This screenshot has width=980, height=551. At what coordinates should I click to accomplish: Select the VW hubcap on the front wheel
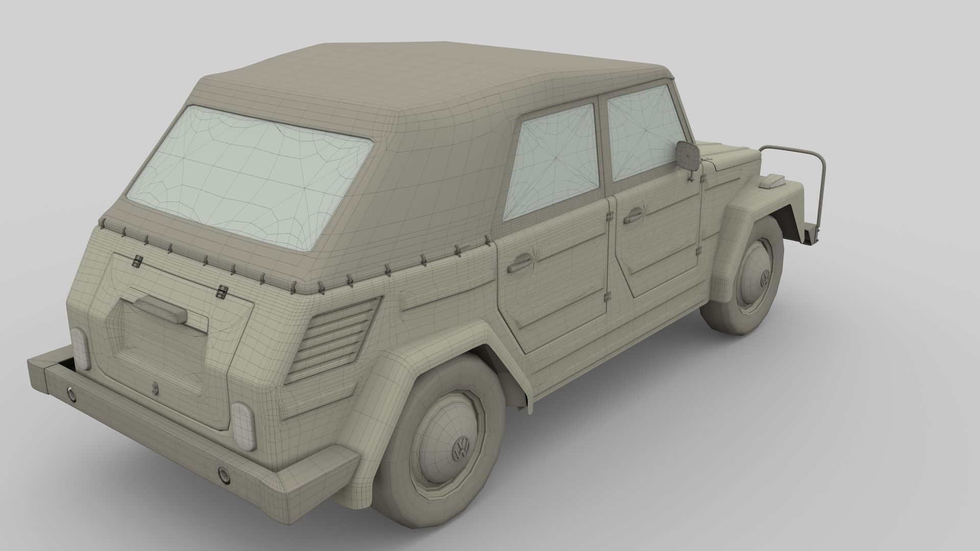(x=756, y=280)
